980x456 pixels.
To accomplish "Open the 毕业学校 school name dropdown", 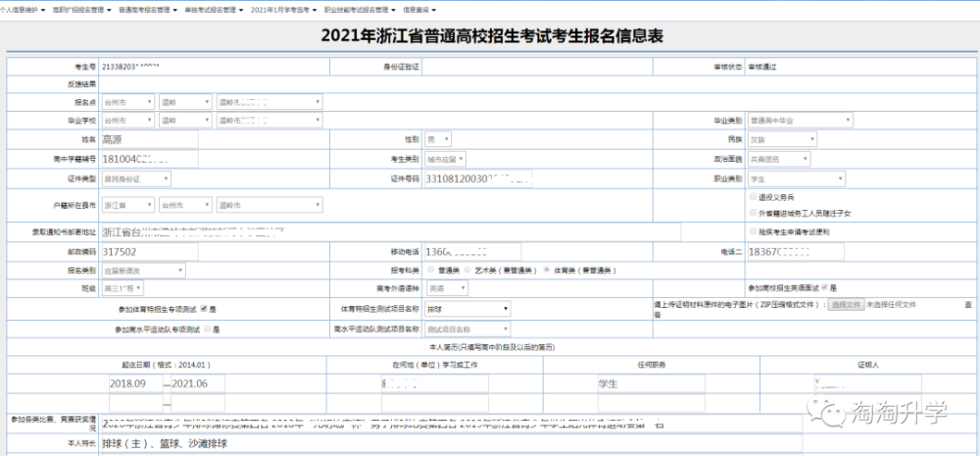I will pos(270,120).
